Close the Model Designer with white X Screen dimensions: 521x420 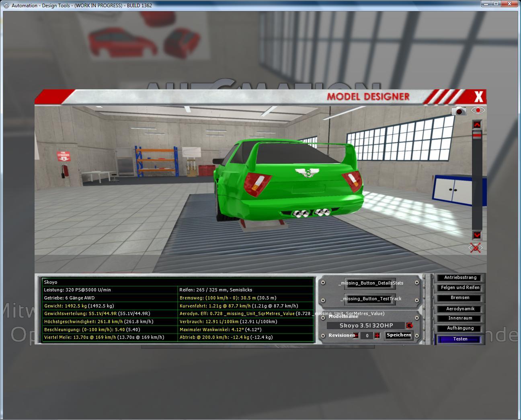(478, 97)
